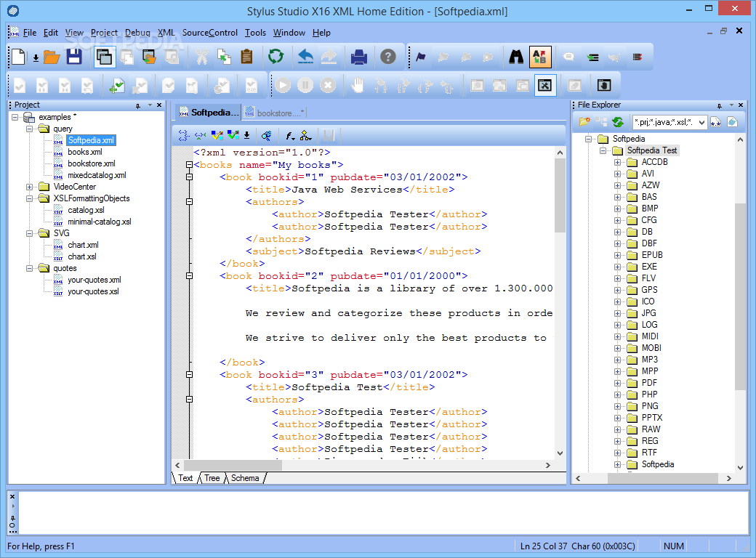This screenshot has height=558, width=756.
Task: Click the green Refresh arrows icon
Action: coord(276,57)
